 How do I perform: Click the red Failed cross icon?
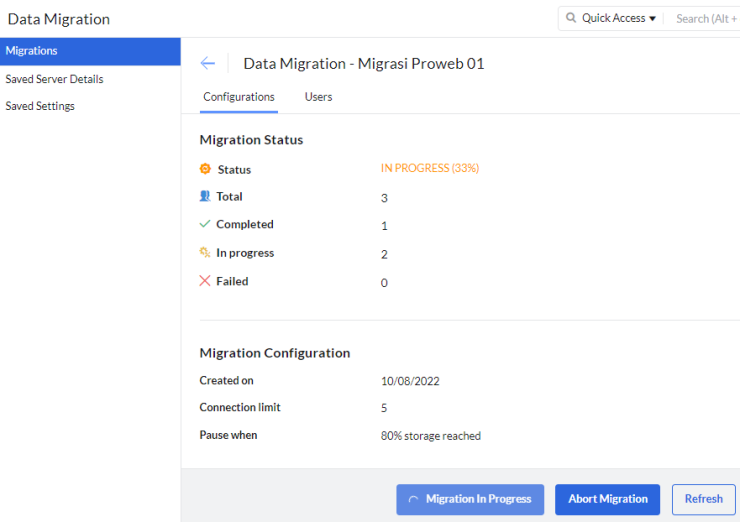coord(205,281)
